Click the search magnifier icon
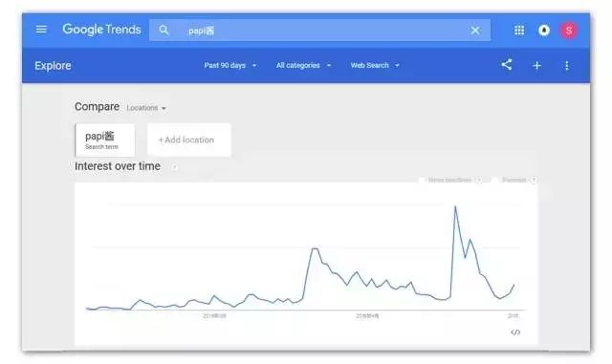This screenshot has width=612, height=364. (x=164, y=30)
